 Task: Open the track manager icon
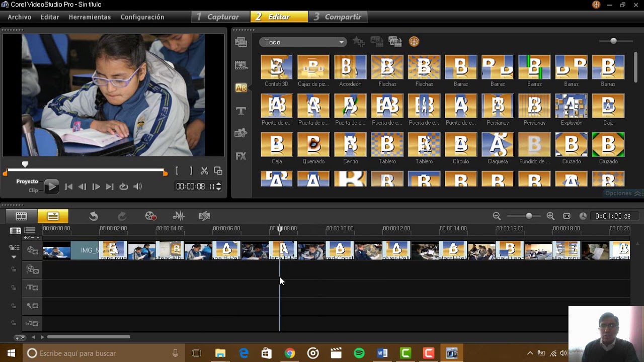[x=30, y=231]
